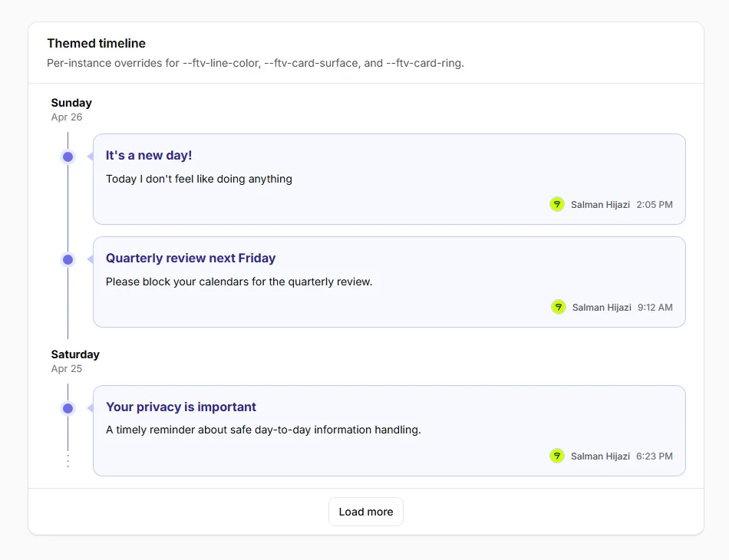The image size is (729, 560).
Task: Click the avatar icon beside Salman Hijazi 6:23 PM
Action: click(557, 456)
